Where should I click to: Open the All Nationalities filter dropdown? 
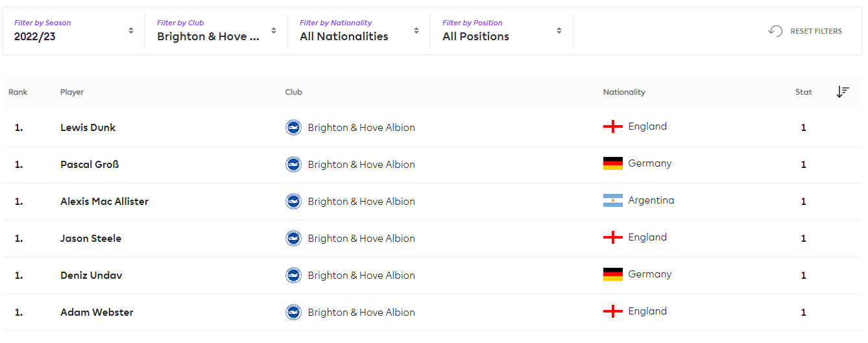point(359,30)
